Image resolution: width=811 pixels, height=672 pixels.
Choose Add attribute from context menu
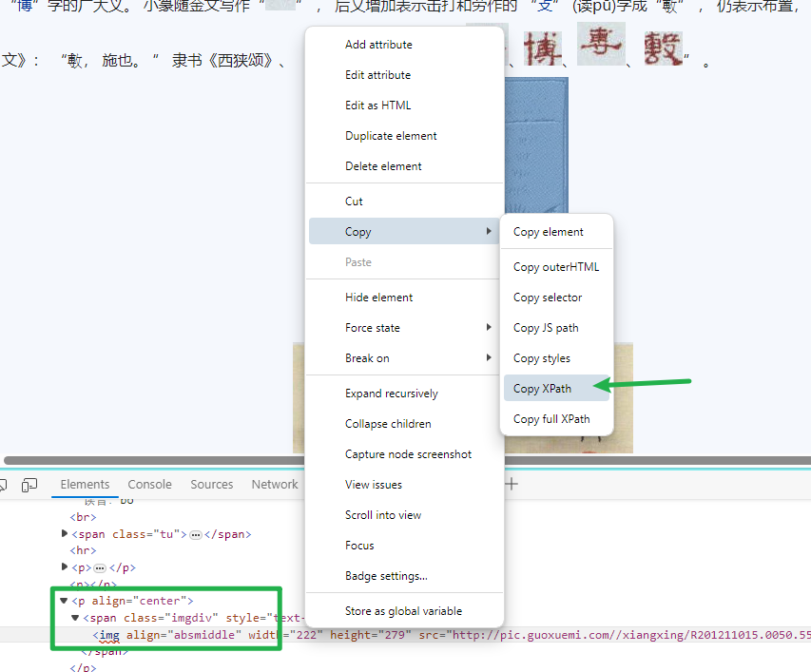(x=404, y=45)
